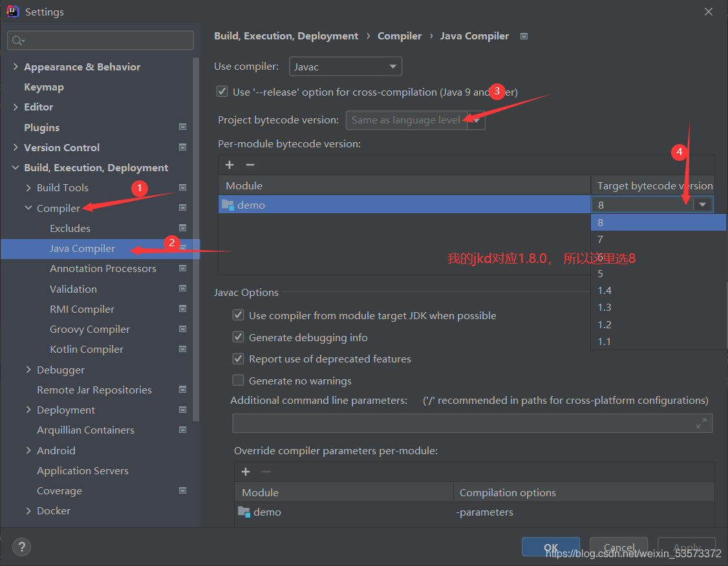Viewport: 728px width, 566px height.
Task: Open the Annotation Processors settings page
Action: click(103, 269)
